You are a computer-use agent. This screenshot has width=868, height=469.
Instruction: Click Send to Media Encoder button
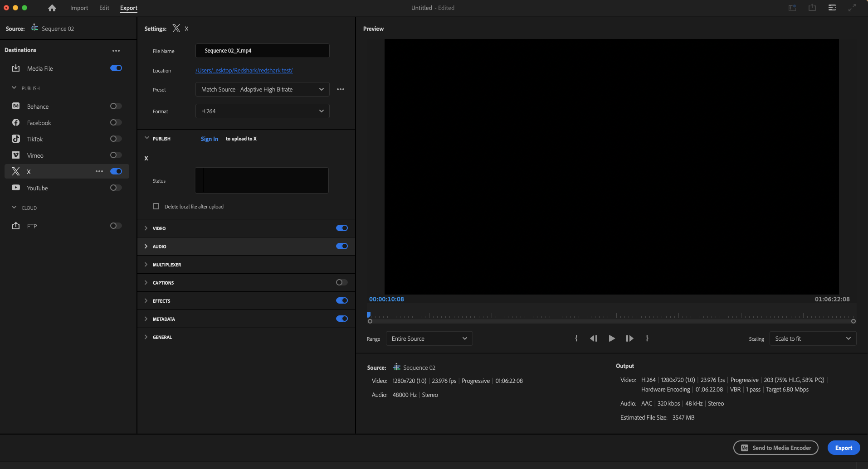(x=776, y=448)
